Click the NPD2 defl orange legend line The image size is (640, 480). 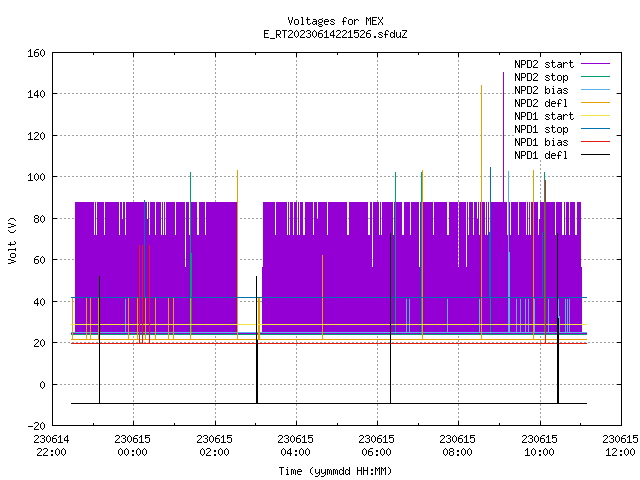595,103
